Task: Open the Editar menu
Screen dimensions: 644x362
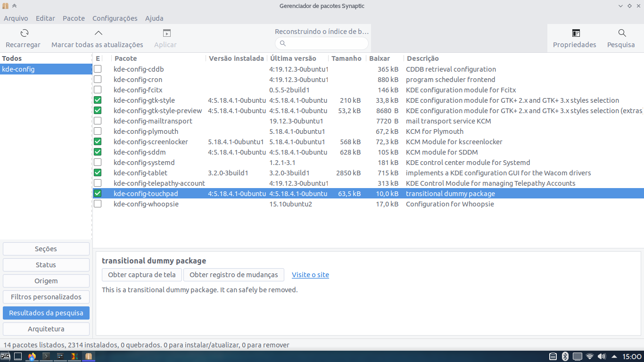Action: click(x=45, y=18)
